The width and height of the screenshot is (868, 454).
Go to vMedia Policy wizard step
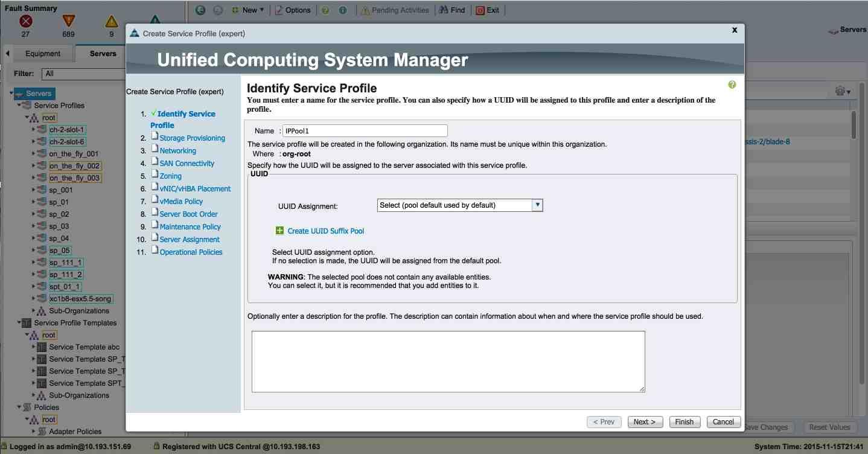[181, 202]
